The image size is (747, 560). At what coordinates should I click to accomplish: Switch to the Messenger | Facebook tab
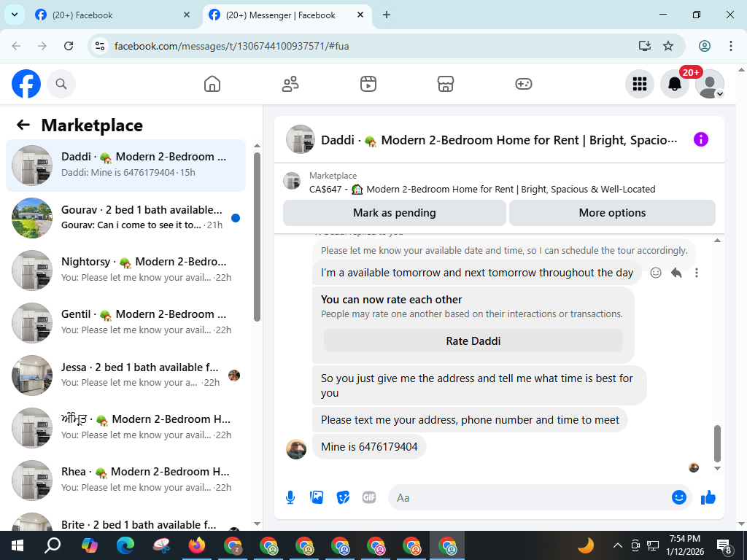286,15
